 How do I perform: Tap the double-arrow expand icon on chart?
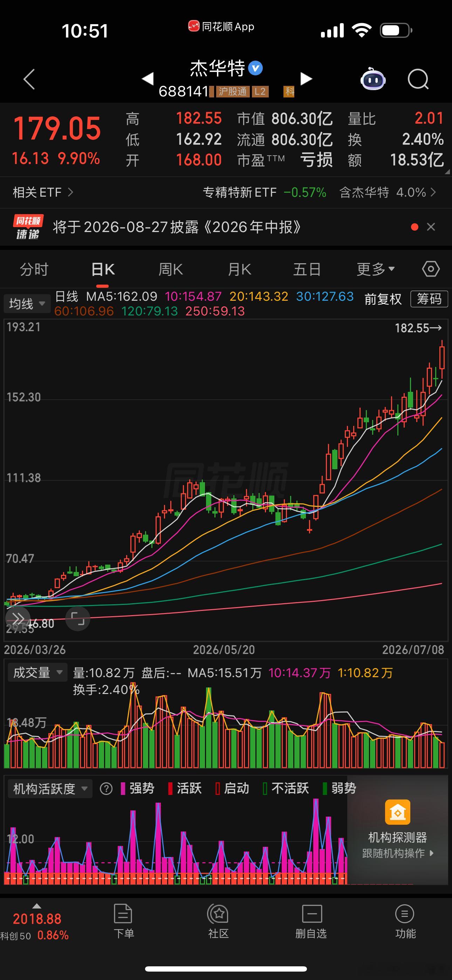point(18,618)
